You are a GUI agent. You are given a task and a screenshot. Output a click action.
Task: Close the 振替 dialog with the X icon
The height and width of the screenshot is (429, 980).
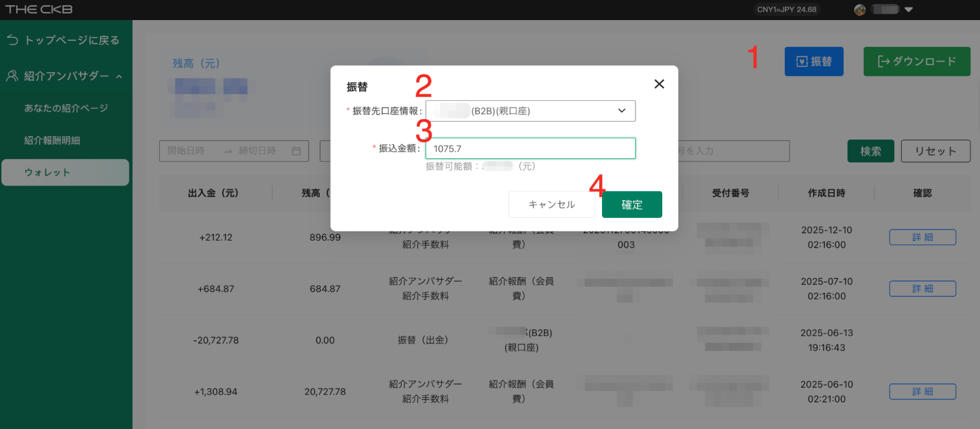click(659, 84)
